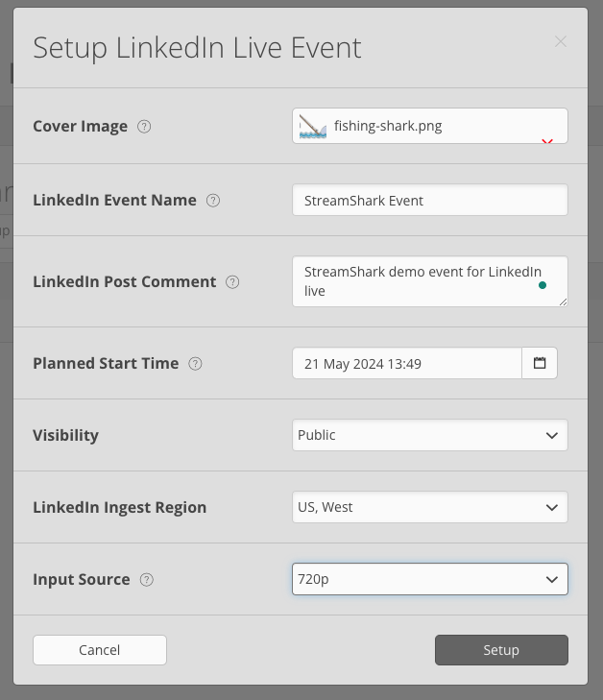Click the fishing-shark.png thumbnail
Image resolution: width=603 pixels, height=700 pixels.
(312, 127)
